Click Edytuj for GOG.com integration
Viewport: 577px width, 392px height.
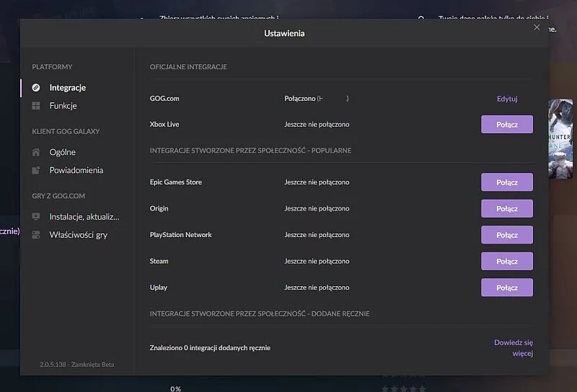tap(507, 99)
